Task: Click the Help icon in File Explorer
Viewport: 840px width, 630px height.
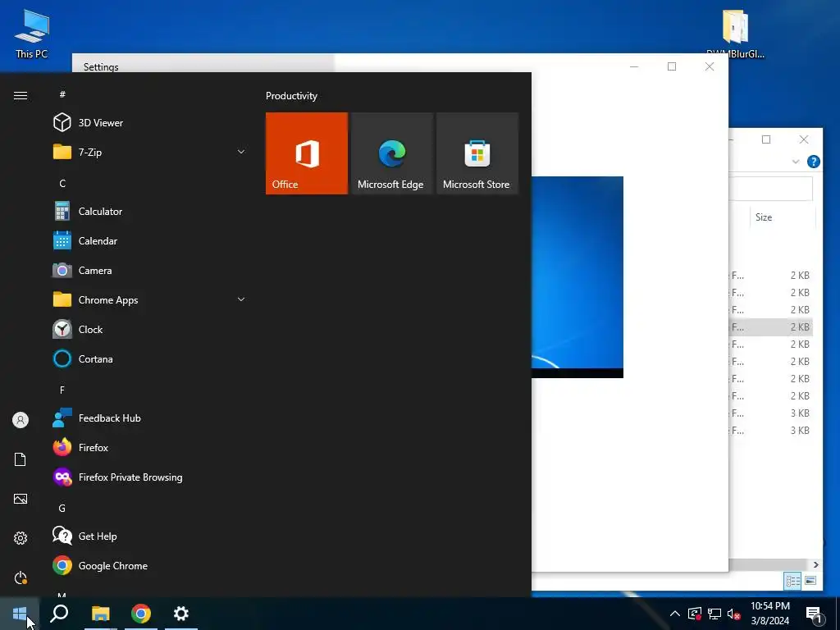Action: pos(813,162)
